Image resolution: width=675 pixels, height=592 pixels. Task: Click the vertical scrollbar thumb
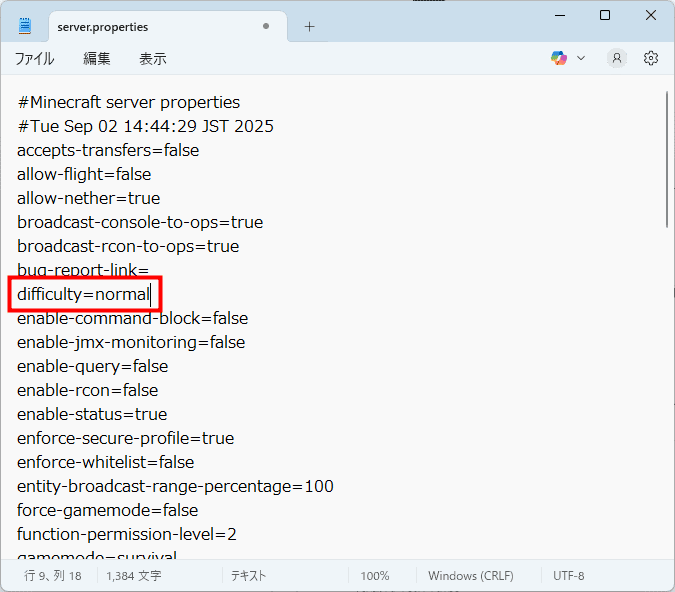click(x=667, y=160)
